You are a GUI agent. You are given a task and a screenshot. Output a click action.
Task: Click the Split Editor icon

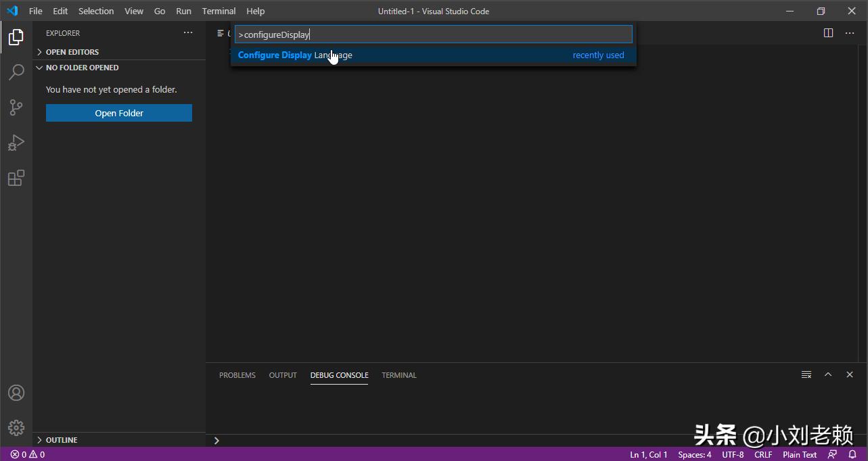[827, 32]
